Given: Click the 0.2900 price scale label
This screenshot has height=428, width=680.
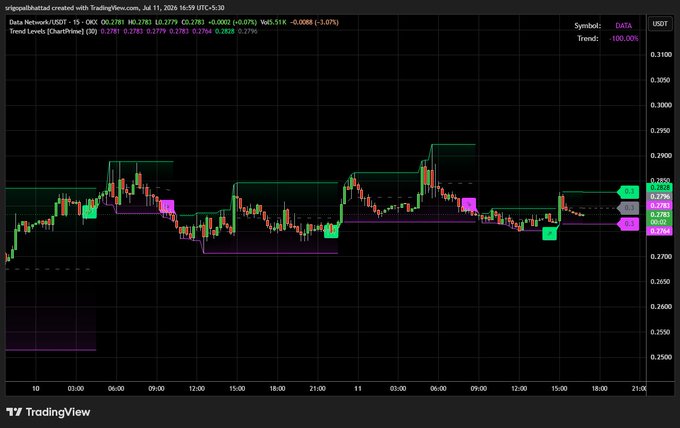Looking at the screenshot, I should [661, 155].
